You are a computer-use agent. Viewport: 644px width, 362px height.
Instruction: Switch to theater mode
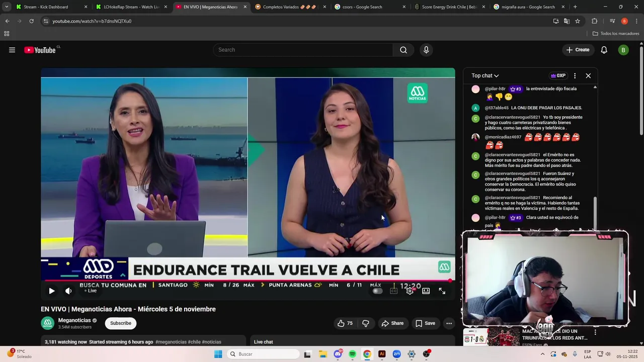[x=426, y=291]
